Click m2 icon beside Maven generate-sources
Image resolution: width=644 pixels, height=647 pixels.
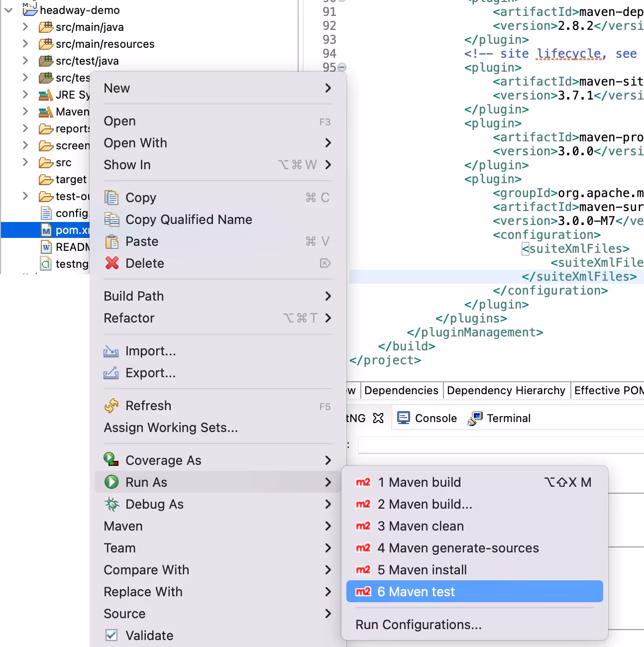pos(363,548)
